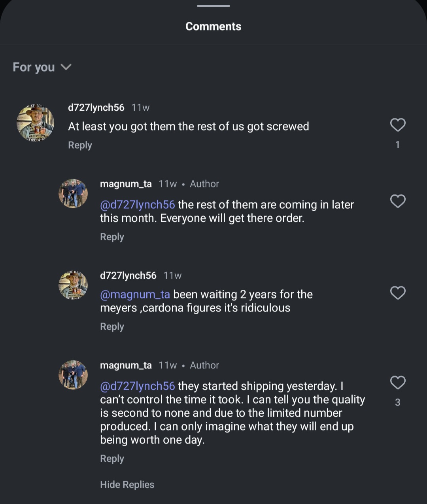Open magnum_ta username on the last author reply
The height and width of the screenshot is (504, 427).
click(x=126, y=365)
